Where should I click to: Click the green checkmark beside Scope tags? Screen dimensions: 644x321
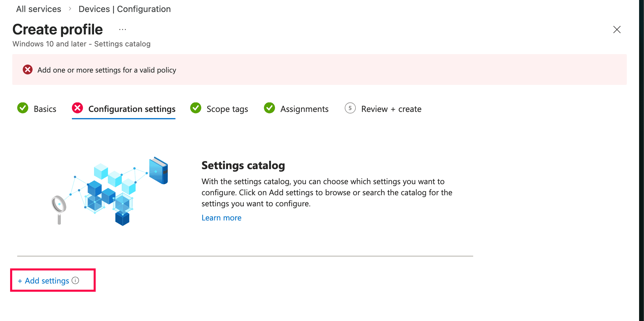coord(196,108)
